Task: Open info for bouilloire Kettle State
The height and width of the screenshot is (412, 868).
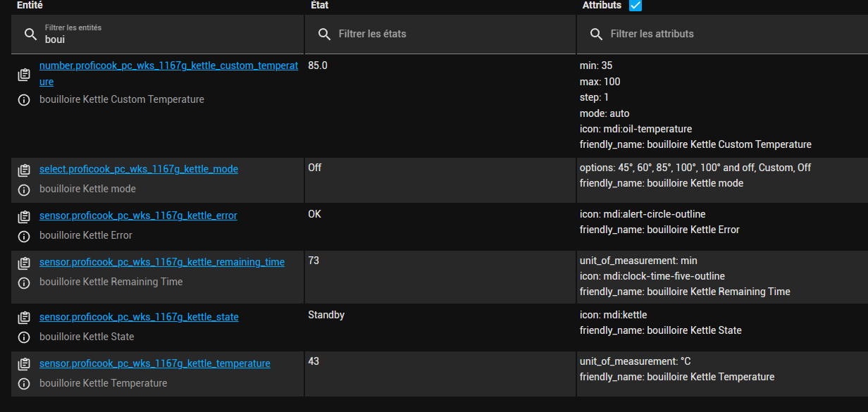Action: pyautogui.click(x=24, y=337)
